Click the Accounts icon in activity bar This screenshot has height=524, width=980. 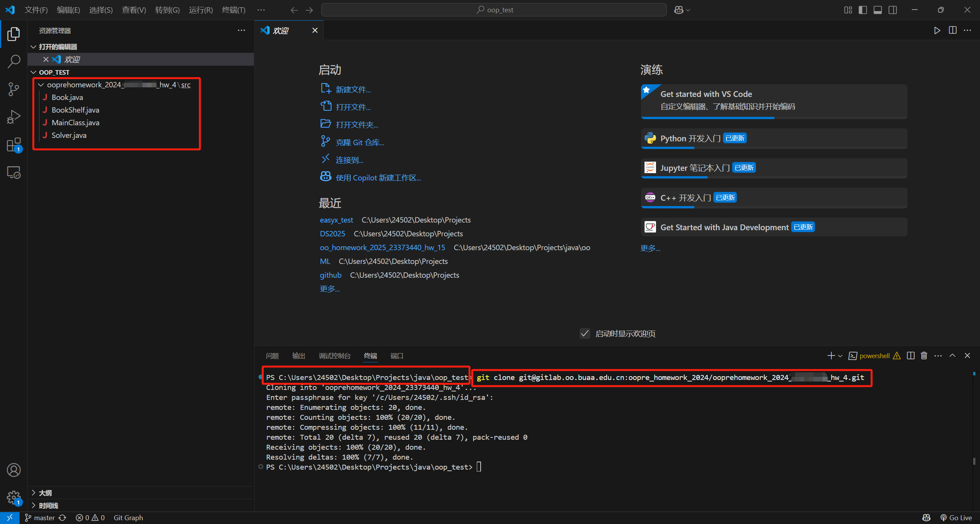14,470
